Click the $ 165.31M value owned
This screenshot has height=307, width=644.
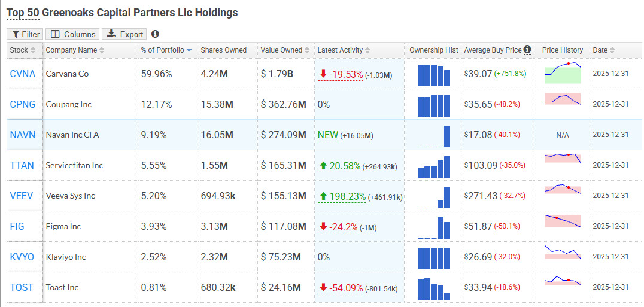coord(283,165)
